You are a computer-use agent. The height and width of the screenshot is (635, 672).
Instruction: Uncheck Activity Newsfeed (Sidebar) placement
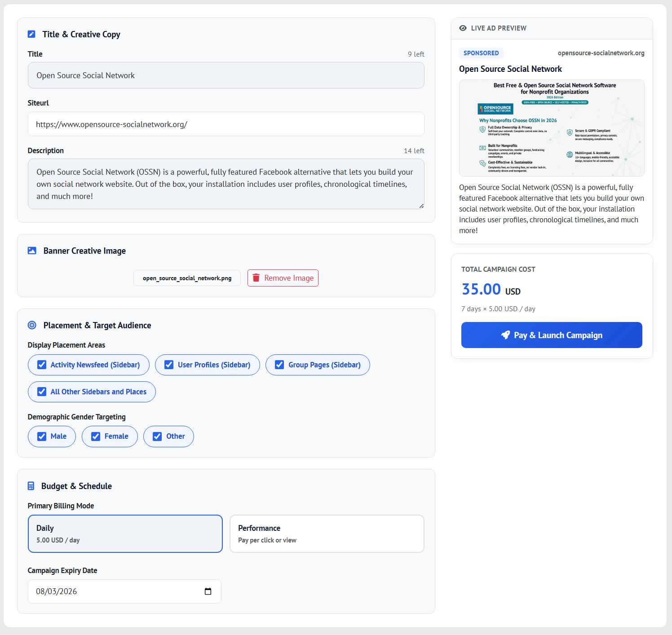(42, 365)
